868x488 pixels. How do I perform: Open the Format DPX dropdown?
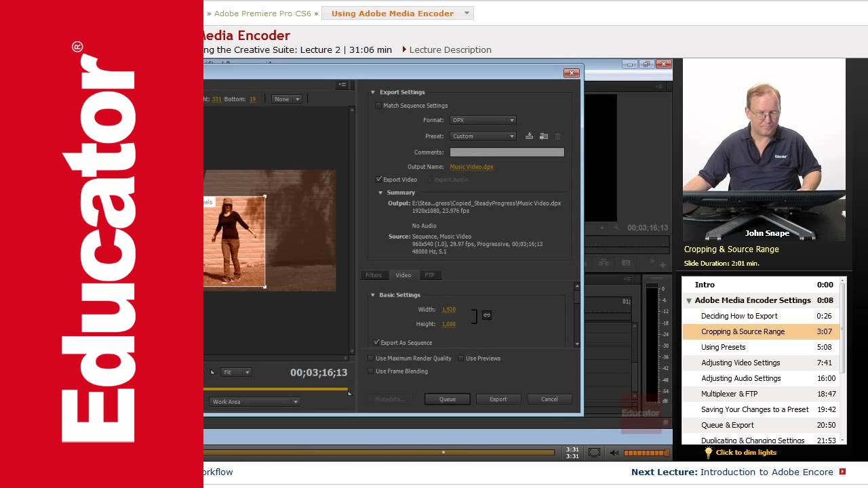[483, 120]
